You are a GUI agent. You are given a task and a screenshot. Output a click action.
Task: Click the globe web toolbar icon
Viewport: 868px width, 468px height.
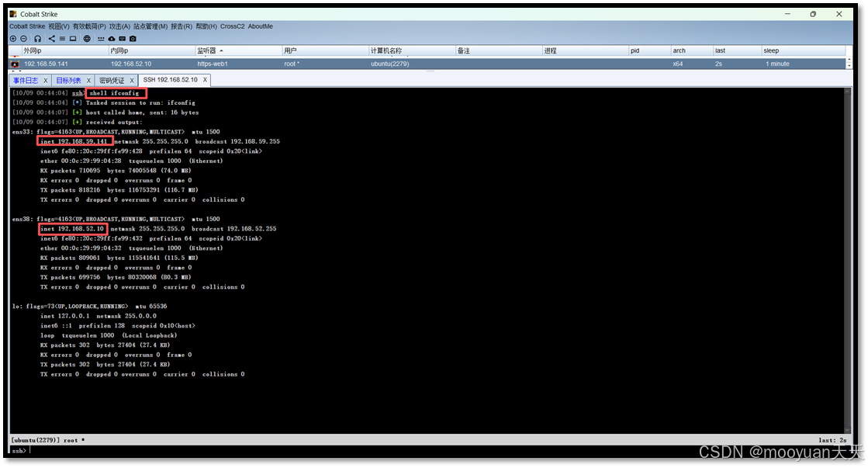(87, 39)
